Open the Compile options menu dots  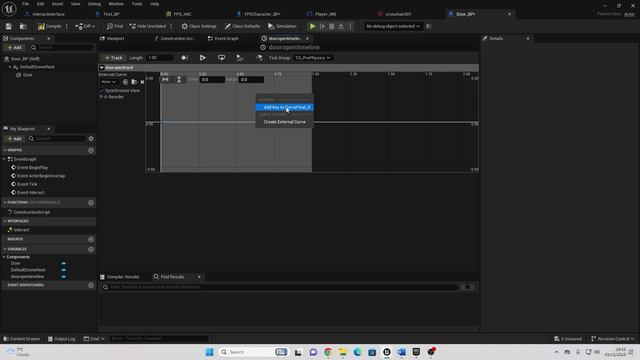[x=67, y=26]
